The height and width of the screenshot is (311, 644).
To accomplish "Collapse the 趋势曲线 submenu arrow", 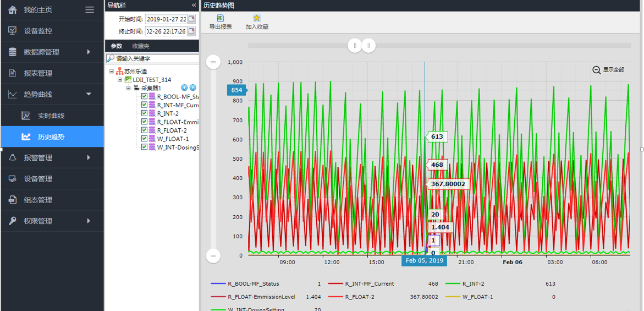I will pyautogui.click(x=89, y=95).
